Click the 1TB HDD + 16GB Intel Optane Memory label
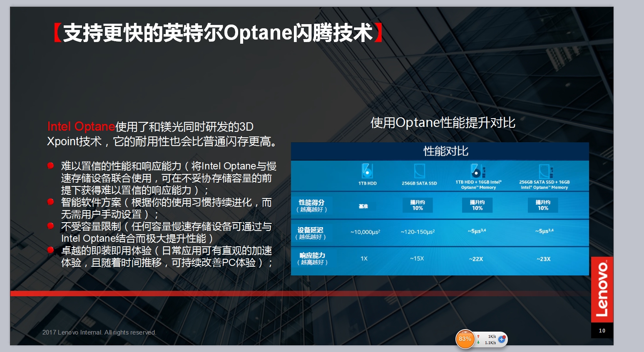 (x=478, y=185)
